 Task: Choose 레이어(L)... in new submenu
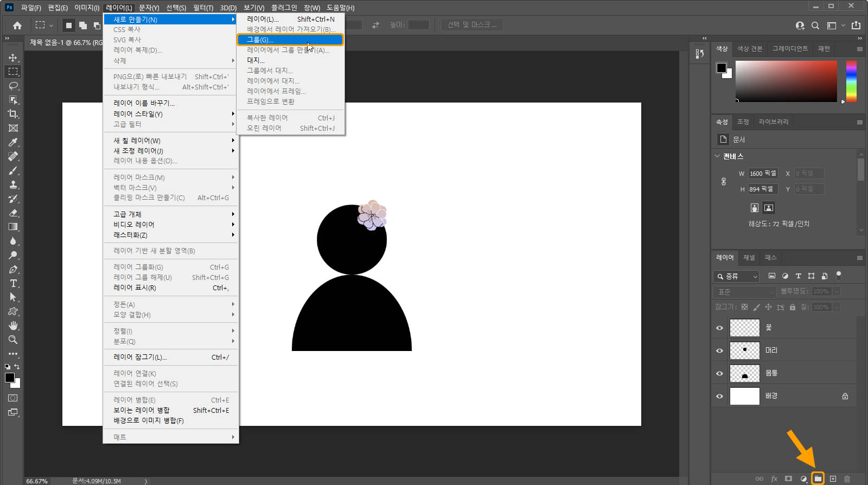tap(290, 19)
